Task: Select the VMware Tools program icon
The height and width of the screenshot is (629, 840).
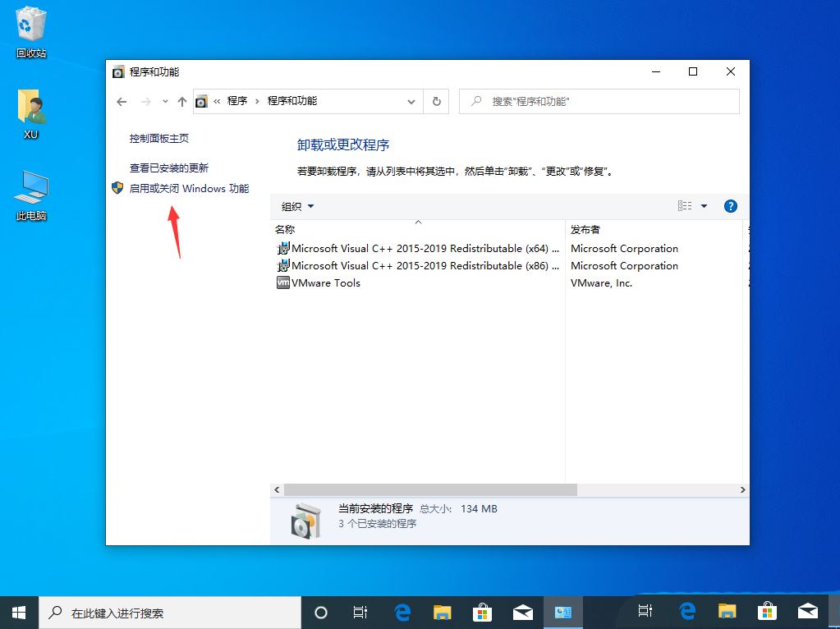Action: tap(284, 282)
